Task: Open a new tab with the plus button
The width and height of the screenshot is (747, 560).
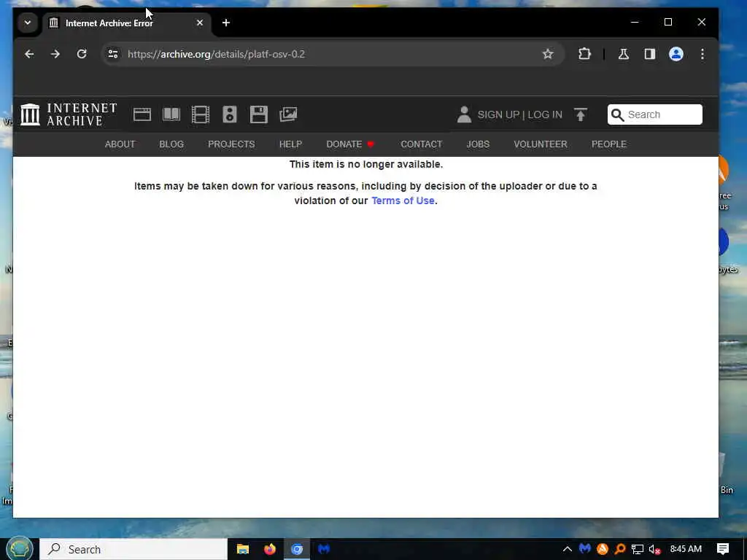Action: coord(226,23)
